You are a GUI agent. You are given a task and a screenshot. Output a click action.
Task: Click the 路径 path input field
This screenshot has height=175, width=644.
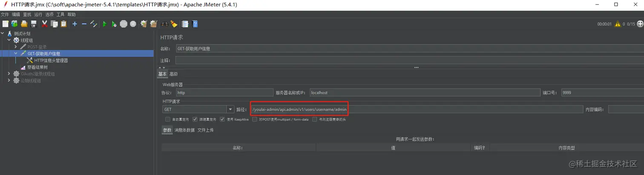pyautogui.click(x=417, y=110)
